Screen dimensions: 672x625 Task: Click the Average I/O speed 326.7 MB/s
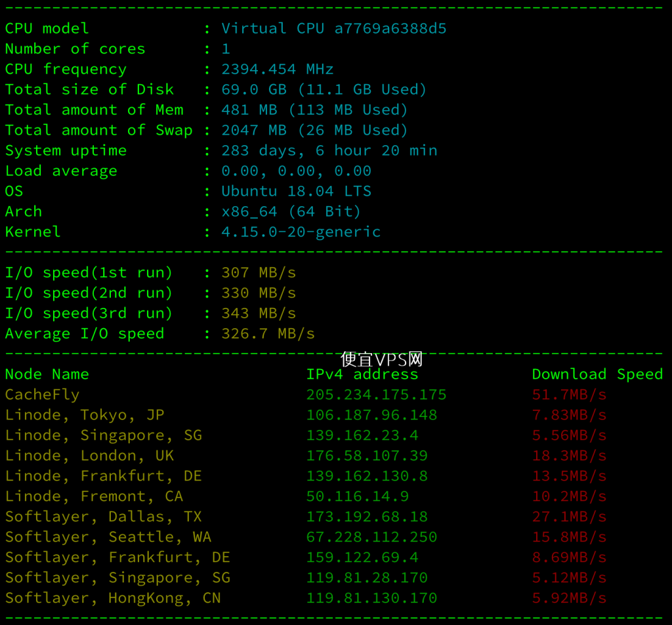click(x=268, y=334)
